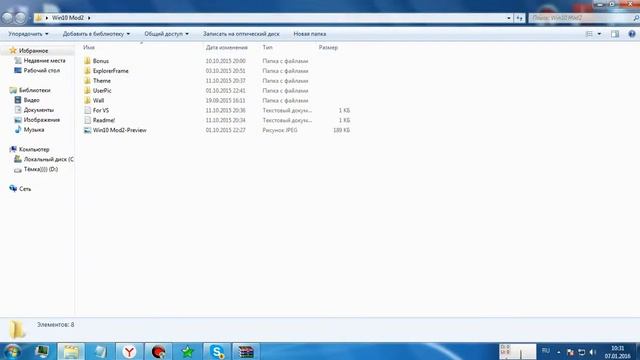Click the taskbar clock and date

[618, 352]
